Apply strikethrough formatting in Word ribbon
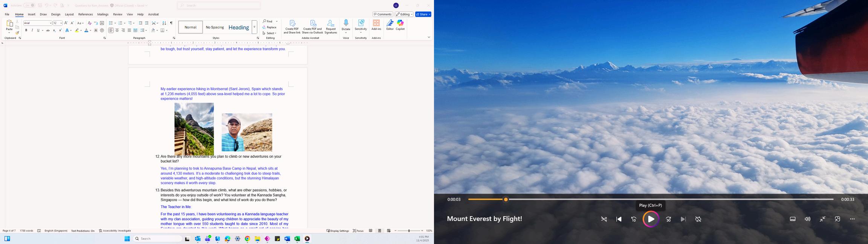868x244 pixels. tap(48, 30)
